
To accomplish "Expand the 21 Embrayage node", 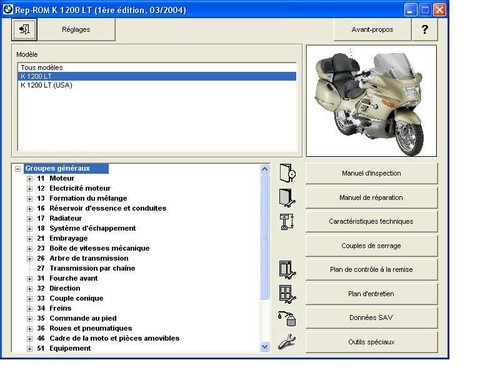I will 30,239.
